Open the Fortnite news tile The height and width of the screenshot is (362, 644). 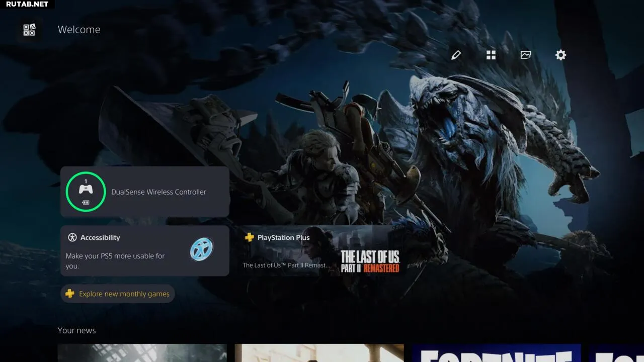point(496,353)
